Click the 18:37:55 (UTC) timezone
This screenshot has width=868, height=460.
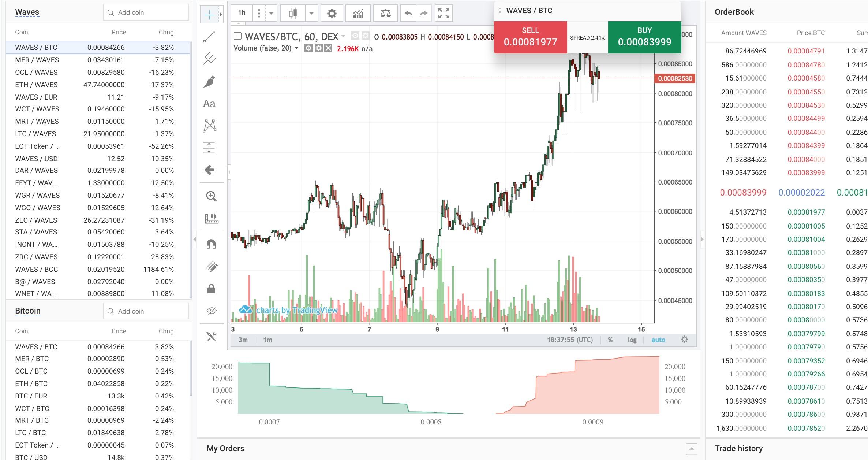pyautogui.click(x=570, y=340)
